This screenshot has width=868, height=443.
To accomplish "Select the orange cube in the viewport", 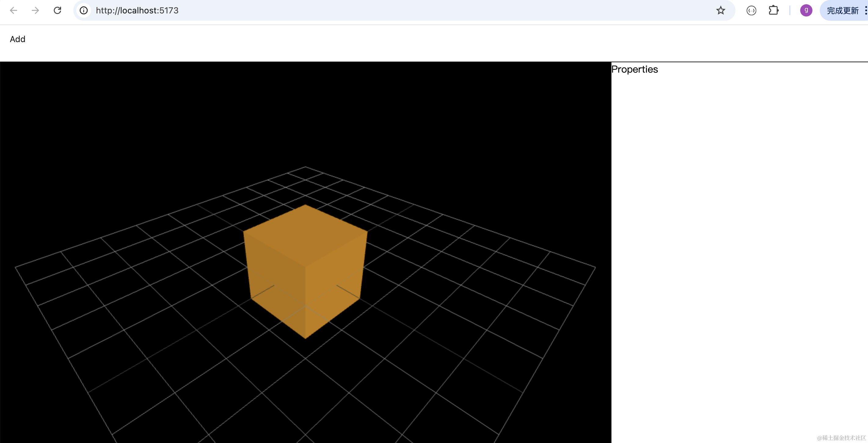I will pyautogui.click(x=305, y=271).
